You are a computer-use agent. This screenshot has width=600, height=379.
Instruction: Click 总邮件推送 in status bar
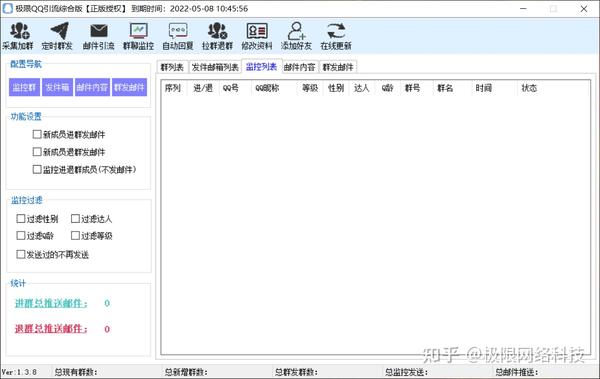click(517, 372)
